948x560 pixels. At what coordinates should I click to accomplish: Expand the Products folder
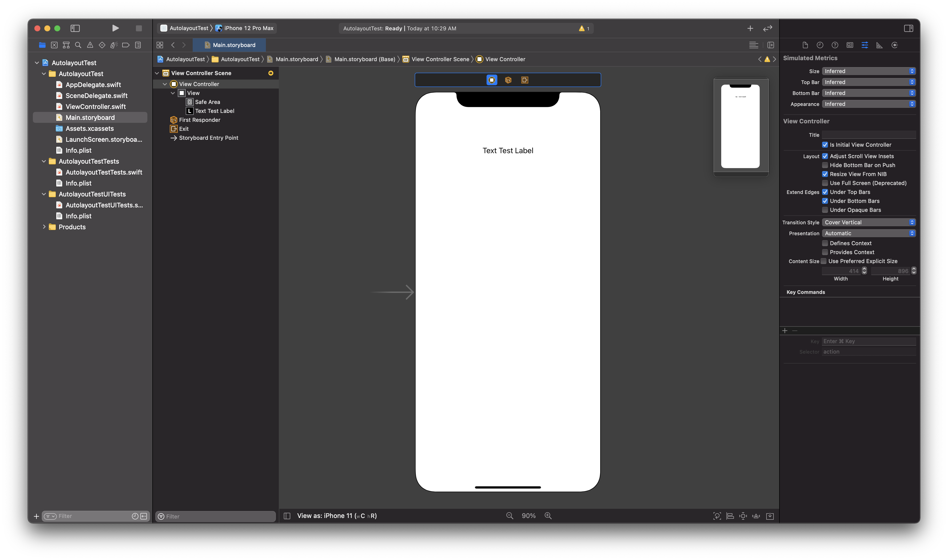click(44, 227)
